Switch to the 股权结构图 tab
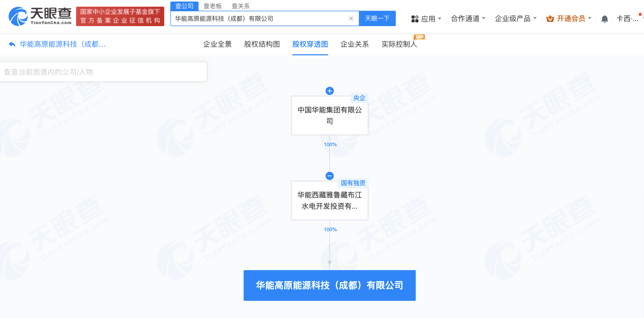The image size is (644, 318). pyautogui.click(x=262, y=44)
